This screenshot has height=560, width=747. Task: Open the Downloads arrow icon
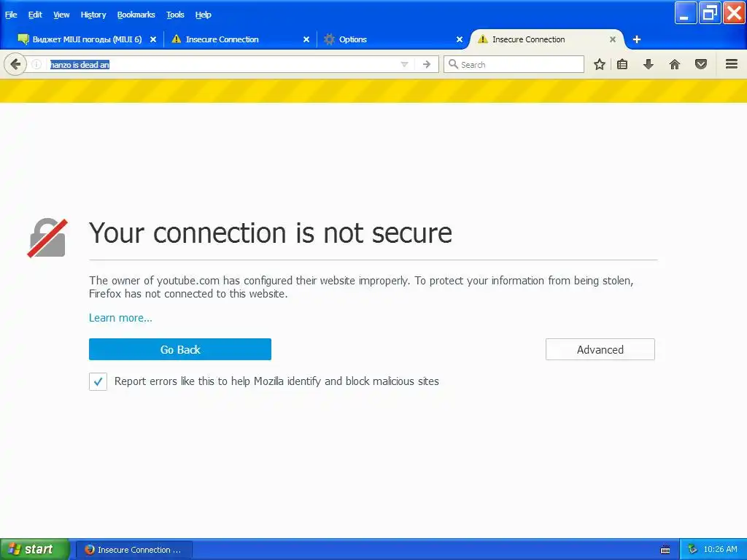coord(649,64)
